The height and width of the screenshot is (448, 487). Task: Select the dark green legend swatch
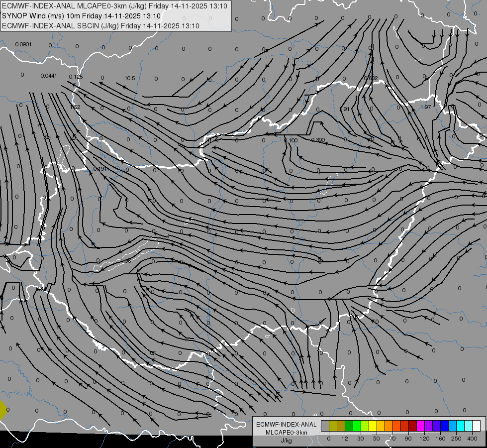[349, 426]
